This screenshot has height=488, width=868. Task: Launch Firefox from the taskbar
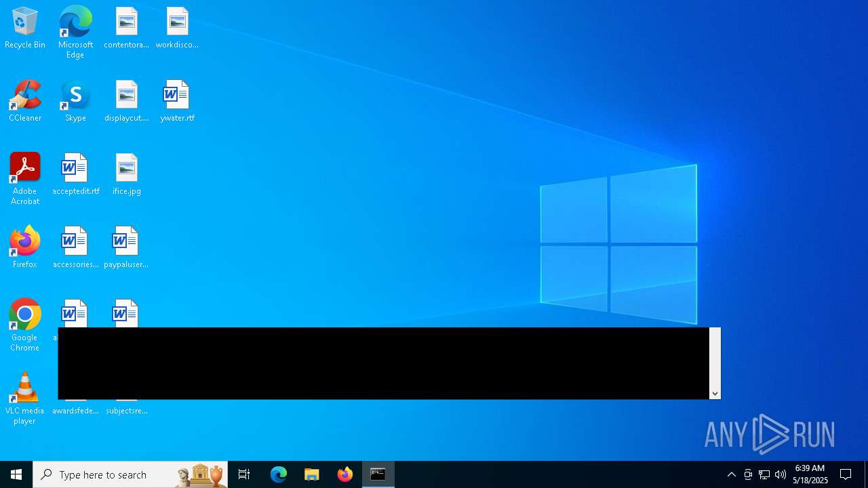point(345,474)
